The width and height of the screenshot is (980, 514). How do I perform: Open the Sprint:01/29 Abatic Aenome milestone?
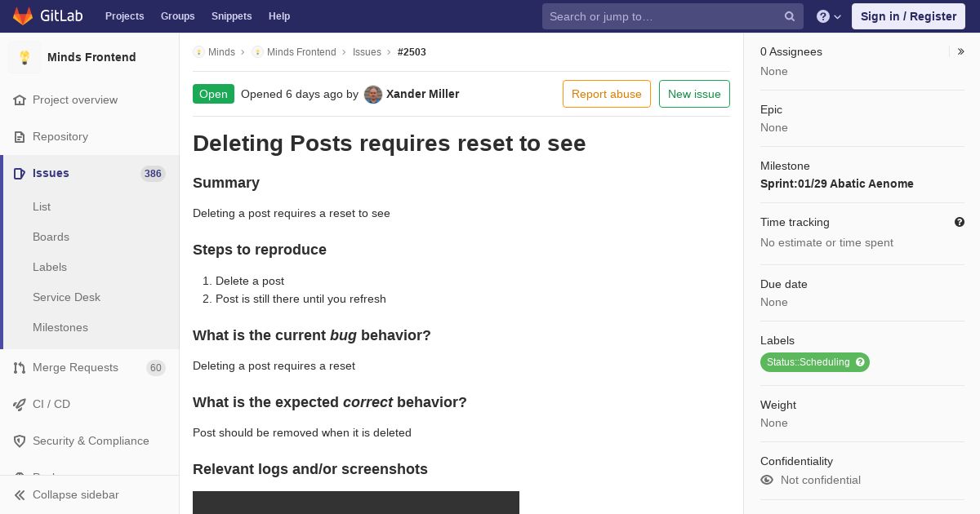click(x=837, y=184)
